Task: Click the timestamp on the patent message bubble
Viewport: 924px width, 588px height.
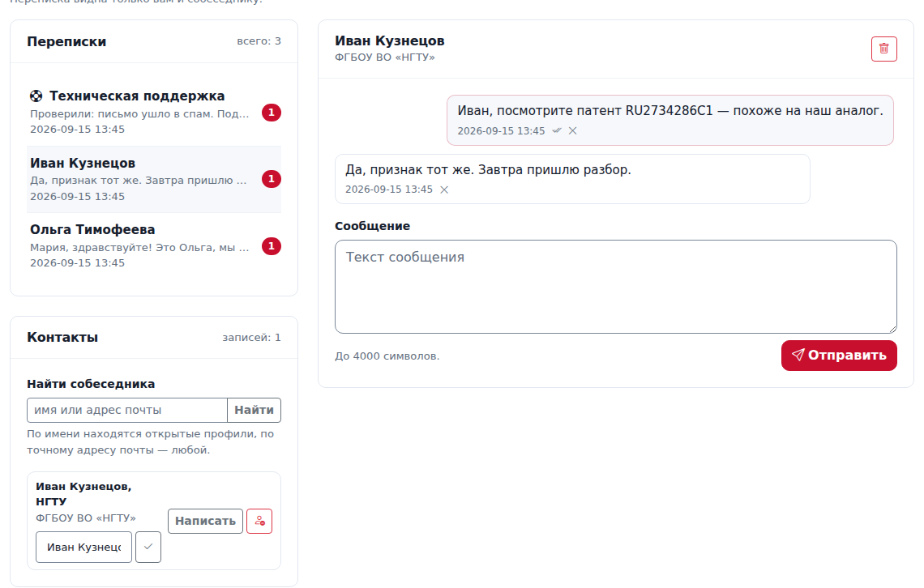Action: (x=501, y=130)
